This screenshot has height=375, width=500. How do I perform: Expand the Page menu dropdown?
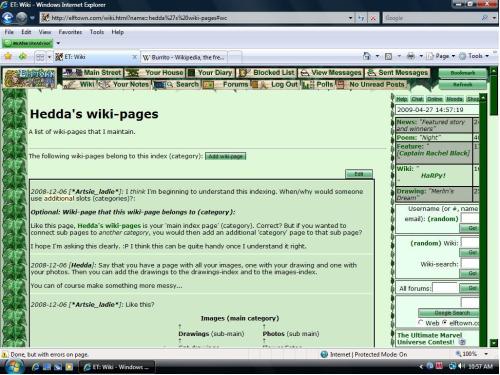click(x=453, y=56)
